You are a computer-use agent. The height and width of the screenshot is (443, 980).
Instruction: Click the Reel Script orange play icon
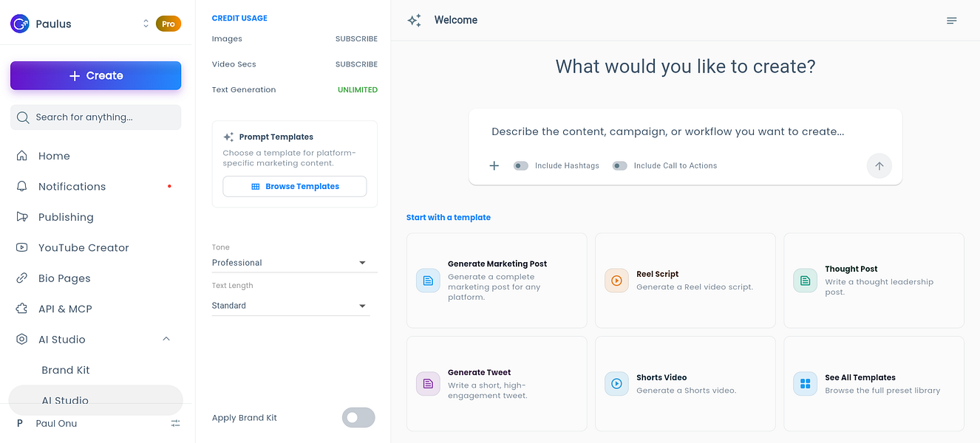point(616,281)
